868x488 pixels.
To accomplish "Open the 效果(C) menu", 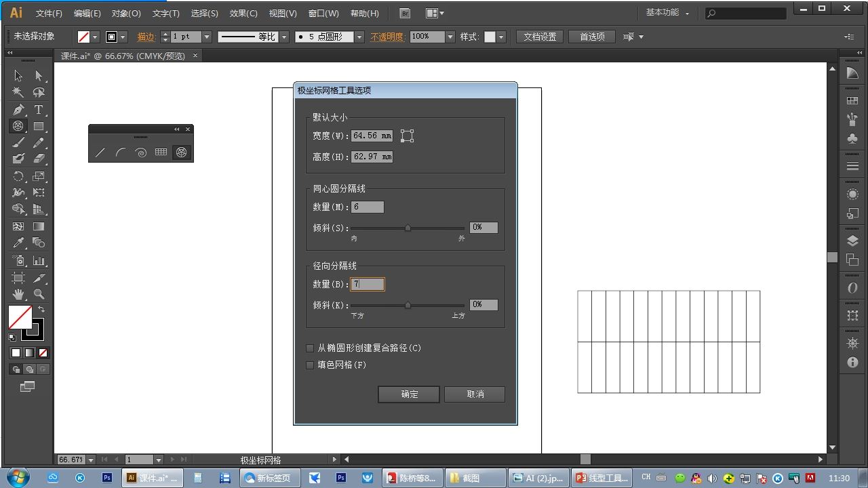I will (x=243, y=13).
